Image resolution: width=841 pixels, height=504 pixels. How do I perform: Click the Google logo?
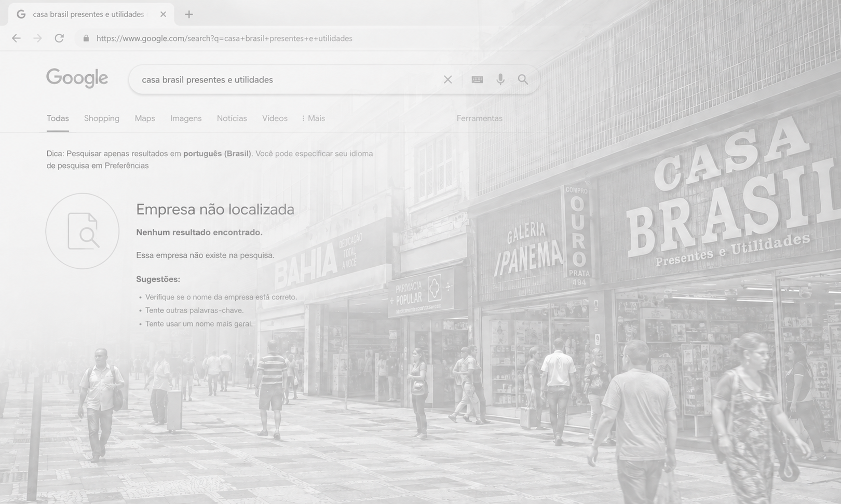77,78
